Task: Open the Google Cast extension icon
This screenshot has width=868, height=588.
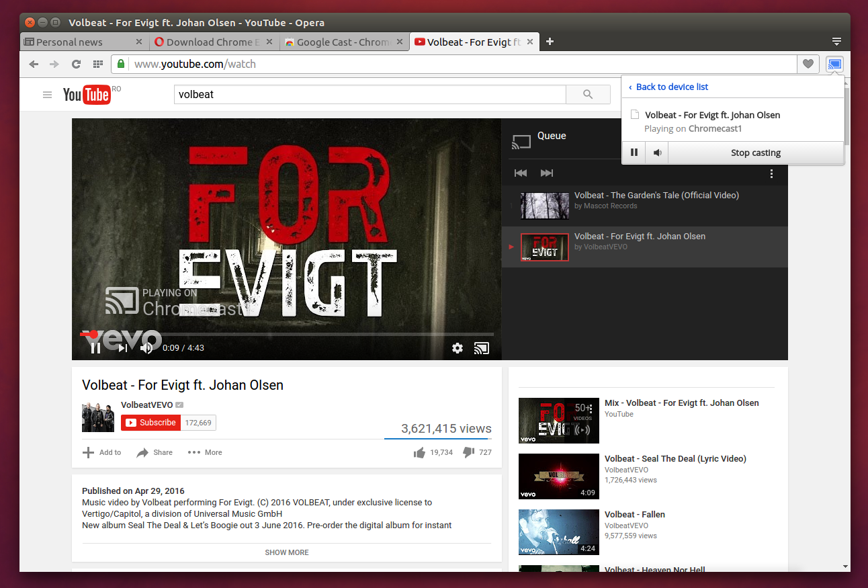Action: (834, 65)
